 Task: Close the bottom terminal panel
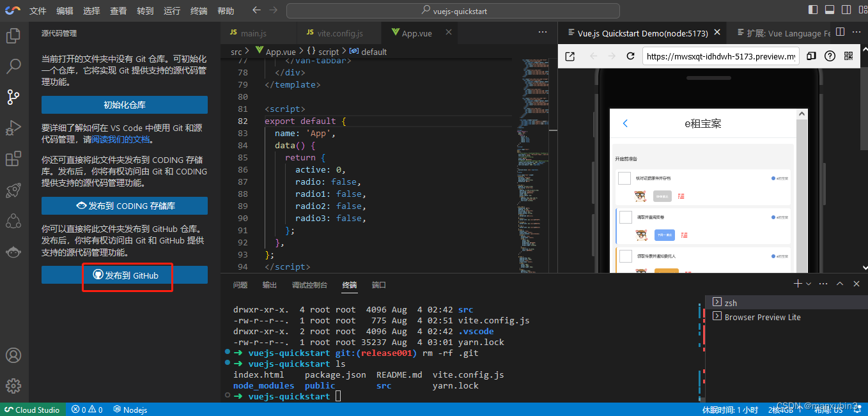(856, 284)
